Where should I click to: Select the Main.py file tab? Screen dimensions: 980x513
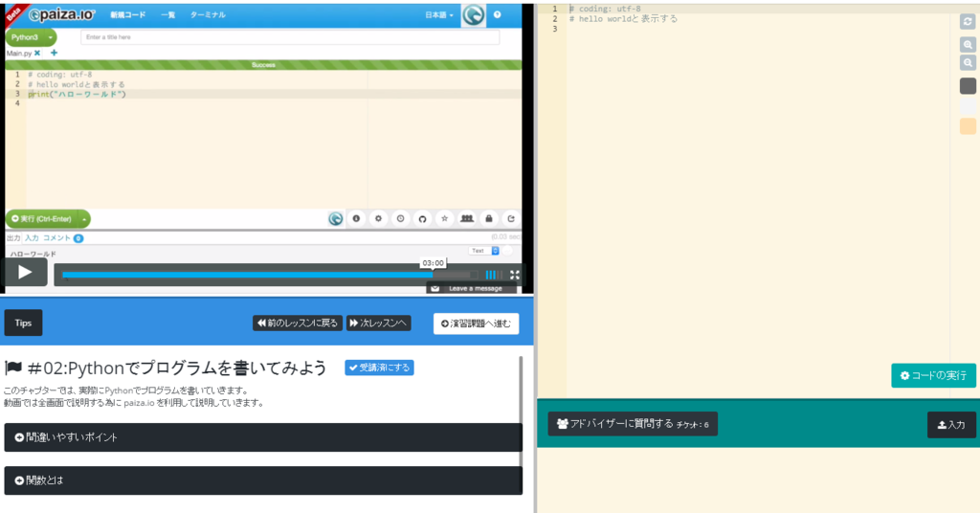click(x=19, y=54)
